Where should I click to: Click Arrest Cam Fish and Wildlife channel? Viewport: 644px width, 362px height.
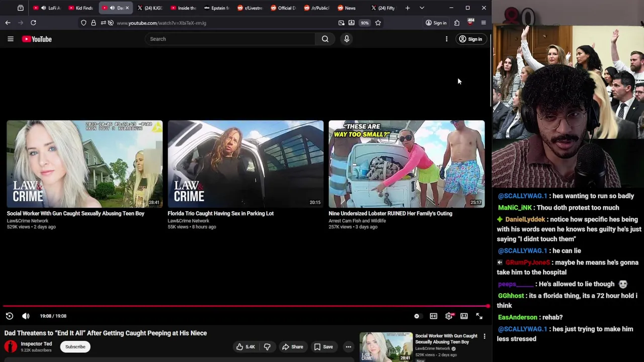coord(357,221)
